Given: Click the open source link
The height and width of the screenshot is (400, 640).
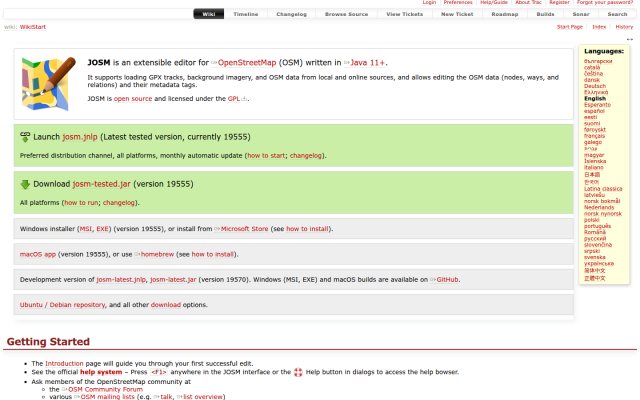Looking at the screenshot, I should [x=133, y=99].
